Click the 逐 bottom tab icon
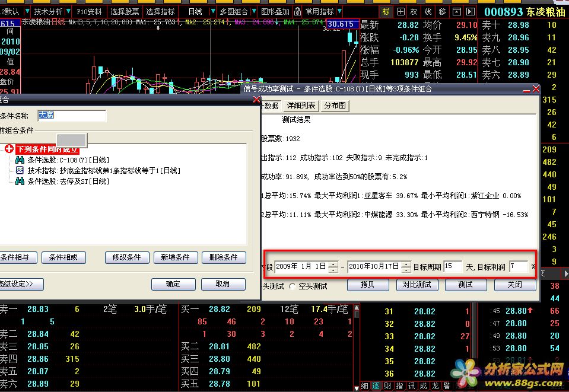Viewport: 569px width, 392px height. point(376,386)
